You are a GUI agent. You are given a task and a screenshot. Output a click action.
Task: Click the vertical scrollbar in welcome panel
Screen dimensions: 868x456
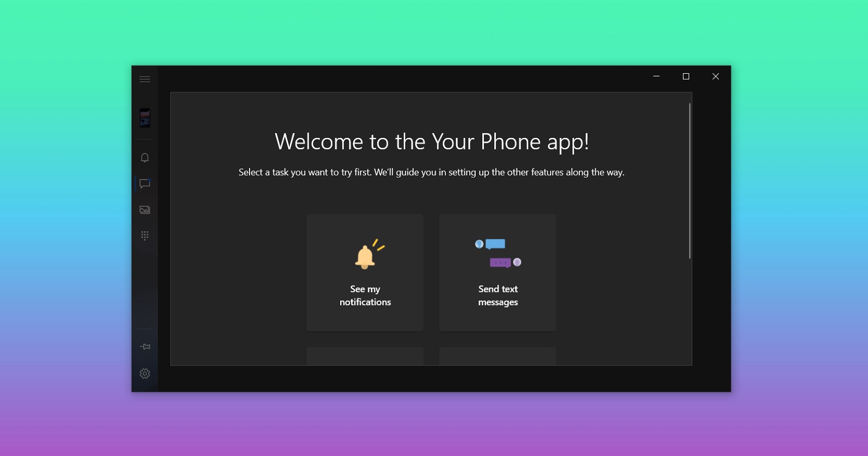tap(690, 181)
